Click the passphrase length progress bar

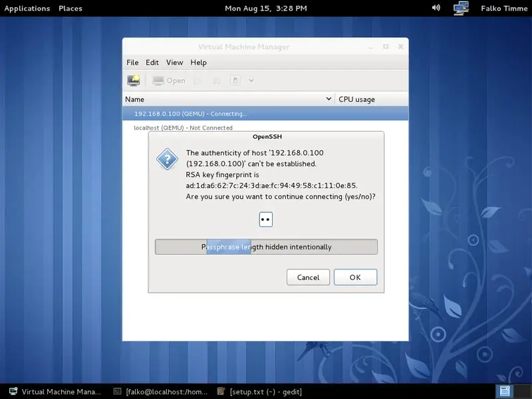click(266, 247)
